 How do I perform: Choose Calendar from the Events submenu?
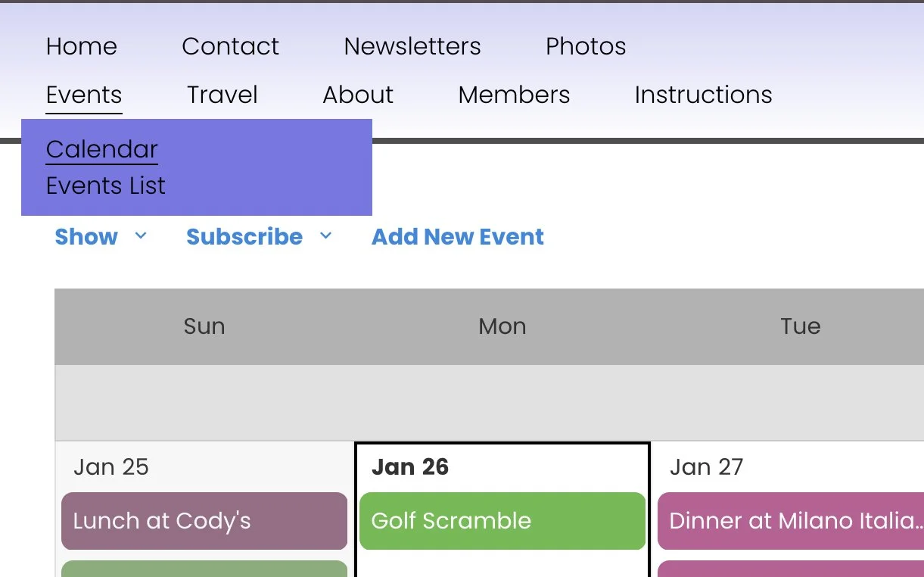click(x=102, y=149)
